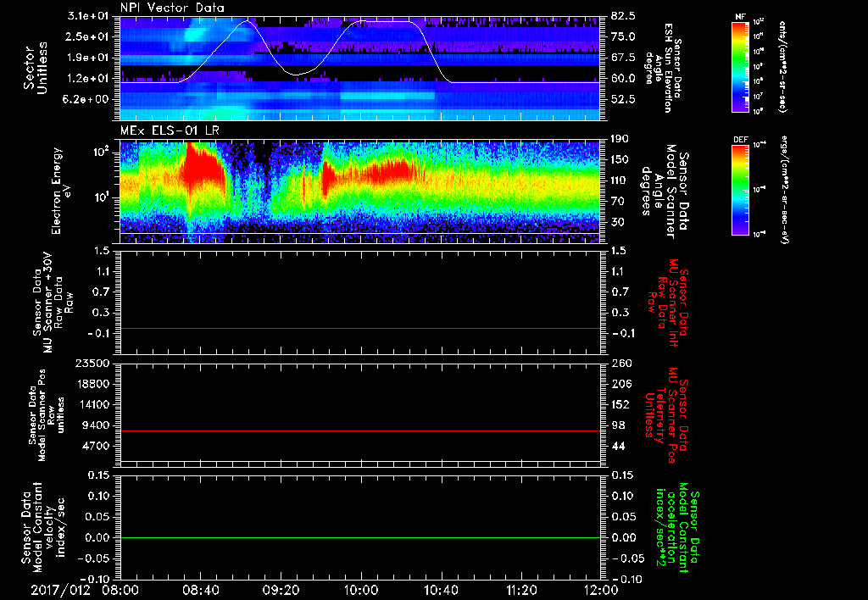Click the Sector Unitless axis label
Screen dimensions: 868x600
(36, 68)
